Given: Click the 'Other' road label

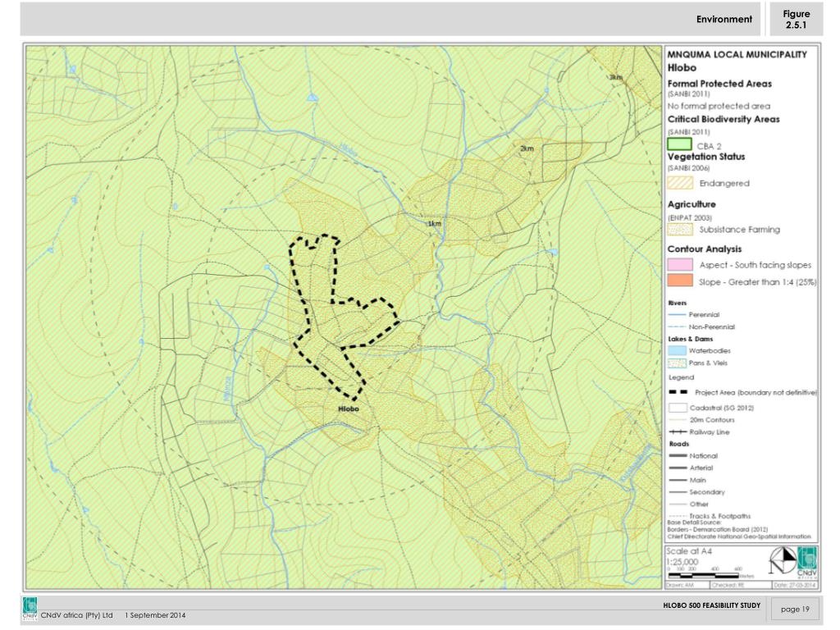Looking at the screenshot, I should click(x=699, y=504).
